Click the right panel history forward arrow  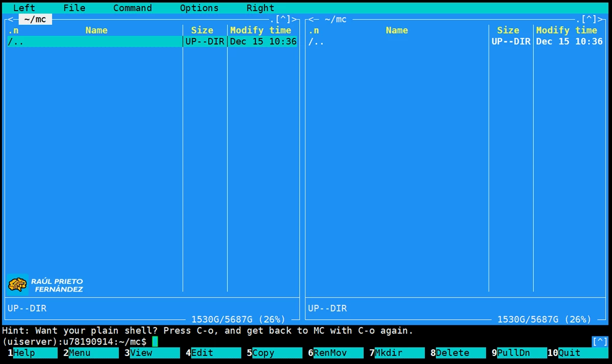tap(600, 19)
